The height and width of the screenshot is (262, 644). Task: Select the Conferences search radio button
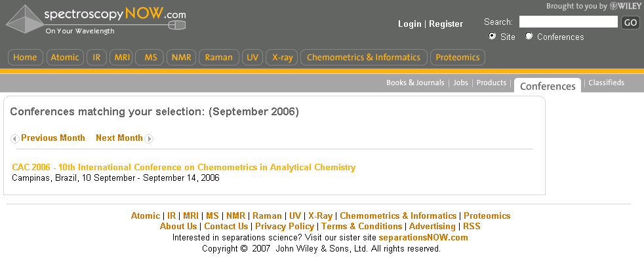pos(529,36)
